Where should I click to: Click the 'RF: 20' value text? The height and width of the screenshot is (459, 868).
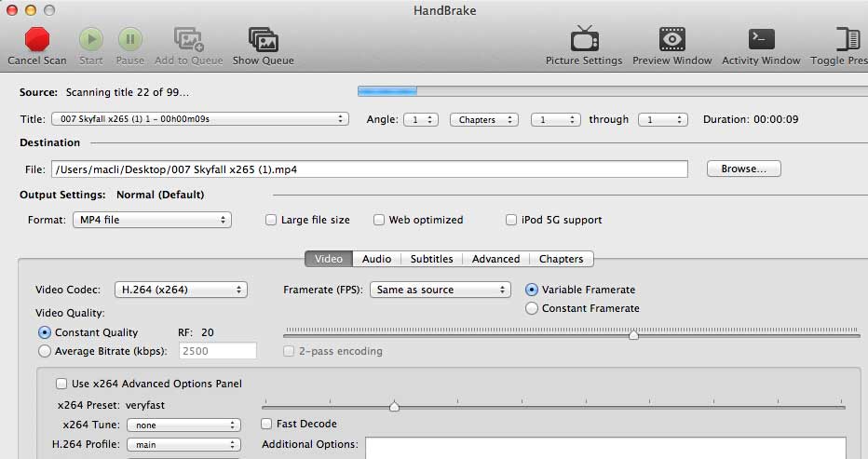196,332
